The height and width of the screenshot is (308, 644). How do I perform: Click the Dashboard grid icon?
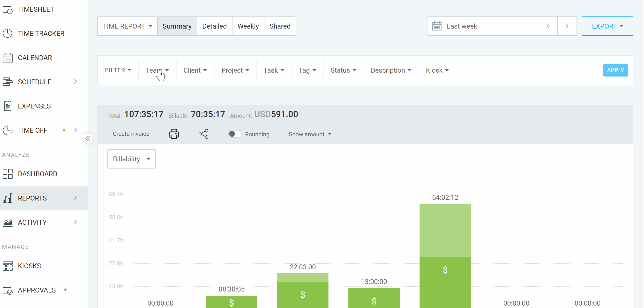pos(7,174)
